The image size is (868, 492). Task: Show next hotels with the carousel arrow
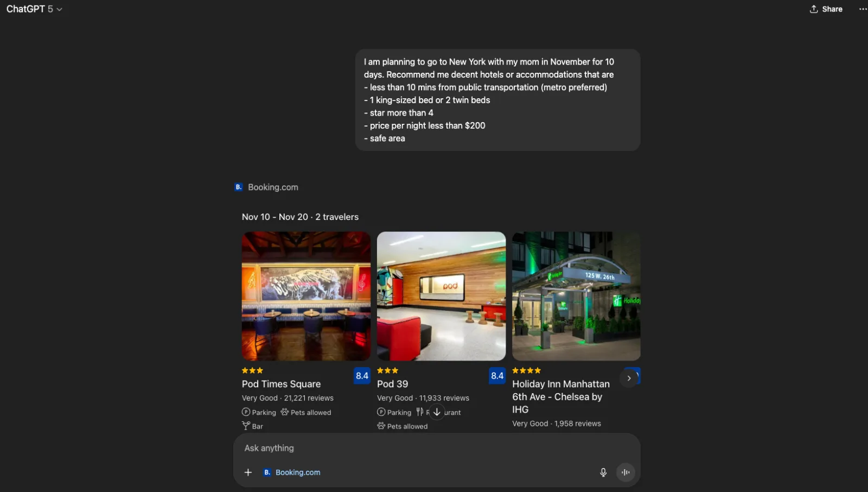[629, 378]
